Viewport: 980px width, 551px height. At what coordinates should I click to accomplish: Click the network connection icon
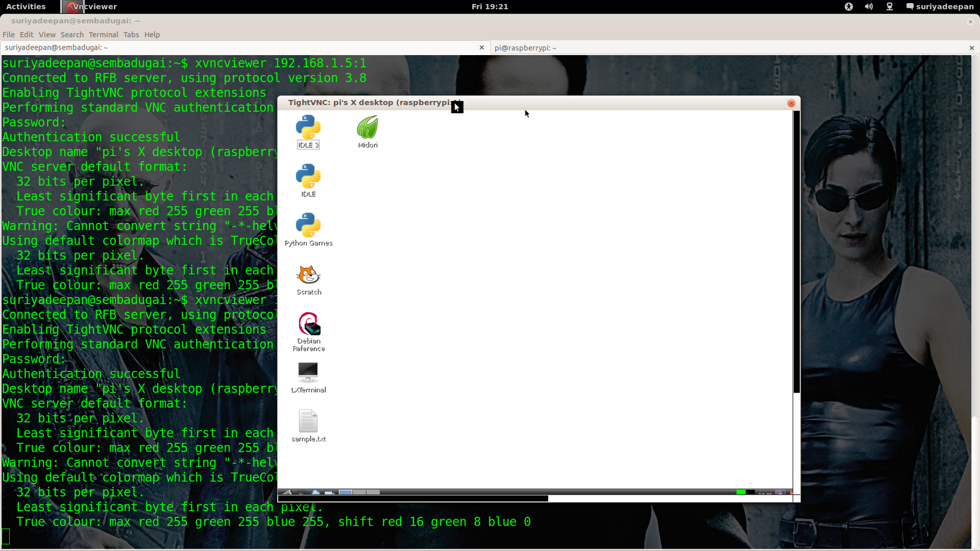pyautogui.click(x=889, y=7)
